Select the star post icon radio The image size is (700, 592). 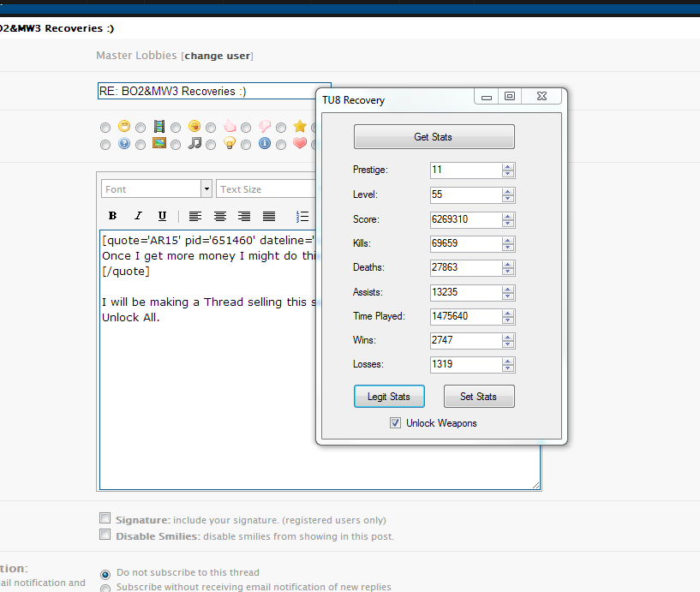(x=281, y=128)
